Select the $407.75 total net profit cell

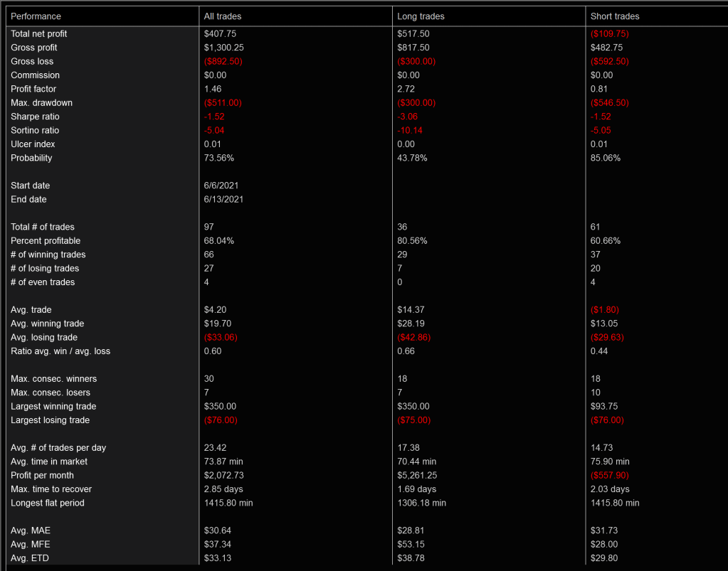click(x=219, y=33)
